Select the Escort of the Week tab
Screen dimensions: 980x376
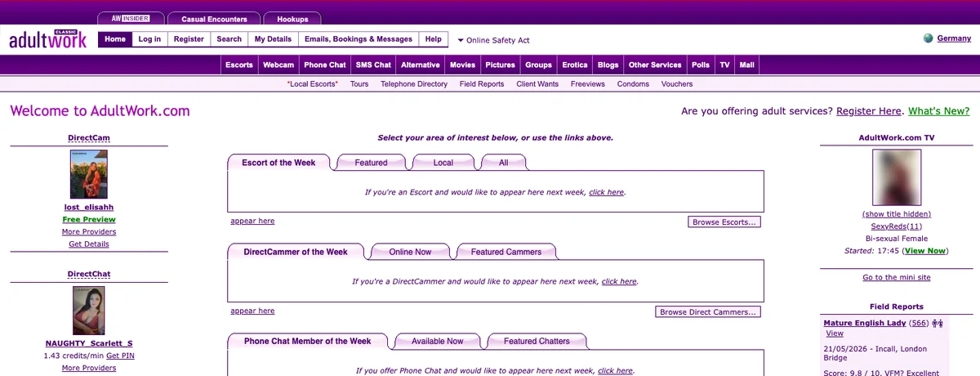[278, 163]
